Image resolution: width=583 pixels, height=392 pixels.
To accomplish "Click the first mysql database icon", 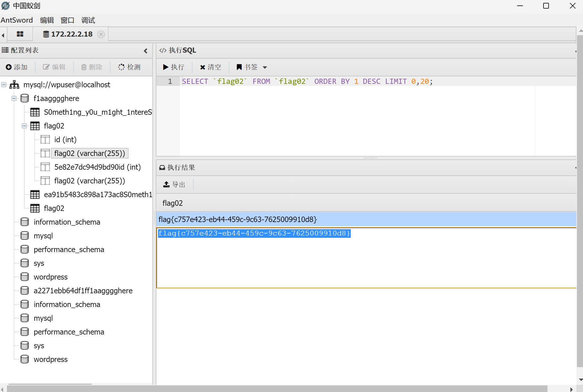I will [x=25, y=236].
